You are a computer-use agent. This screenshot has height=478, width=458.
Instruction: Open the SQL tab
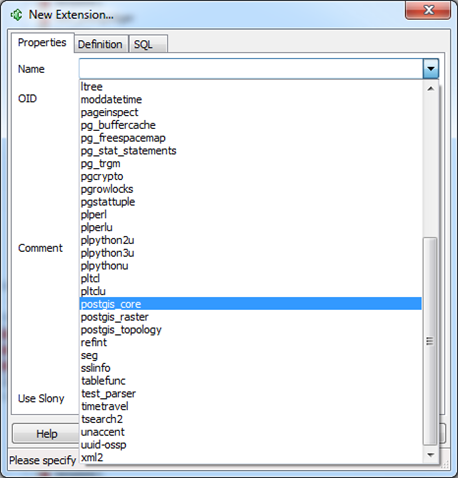pos(148,44)
